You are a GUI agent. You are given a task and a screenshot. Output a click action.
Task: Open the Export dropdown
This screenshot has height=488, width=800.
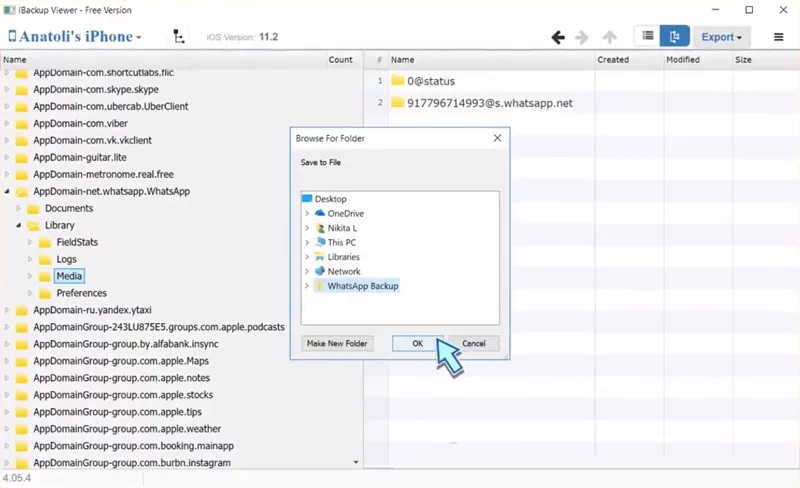point(720,37)
